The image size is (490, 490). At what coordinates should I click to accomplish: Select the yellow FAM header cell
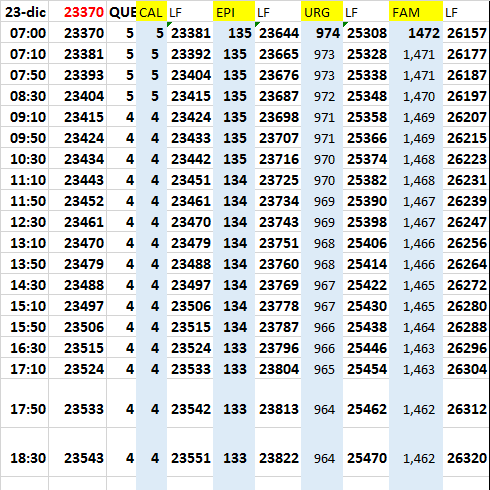pos(416,12)
